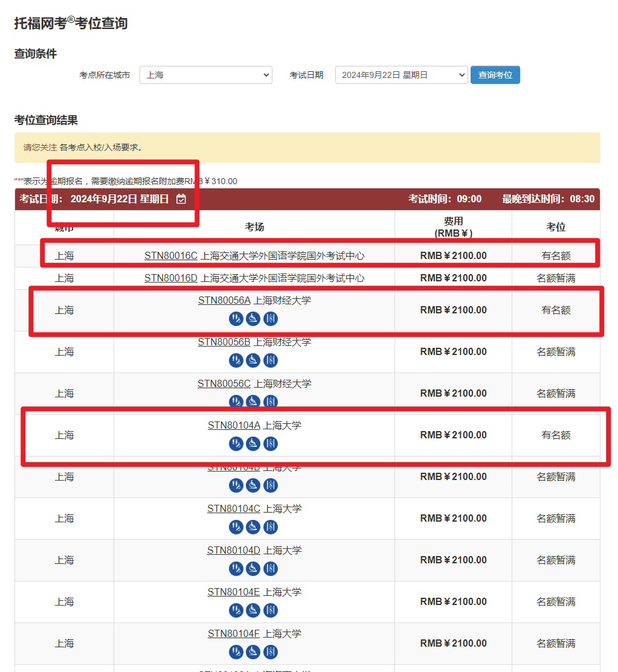Click the 托福网考考位查询 page title

point(71,23)
